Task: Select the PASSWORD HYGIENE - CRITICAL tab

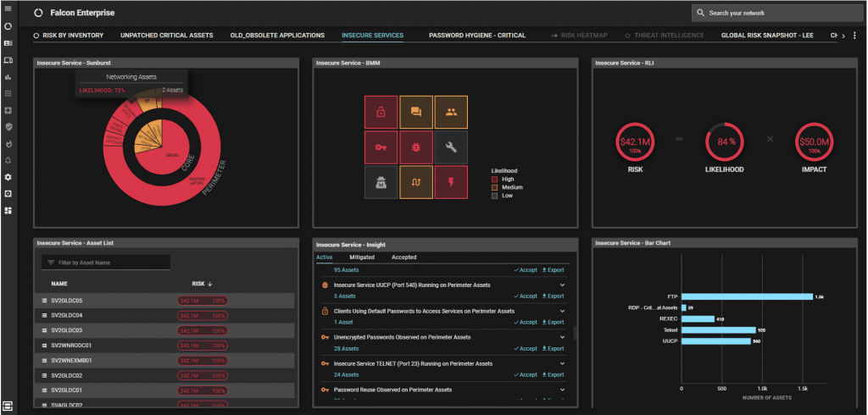Action: pyautogui.click(x=477, y=36)
